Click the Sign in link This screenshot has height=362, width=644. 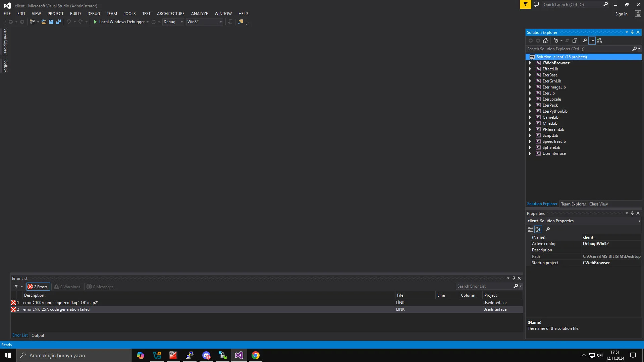(621, 14)
